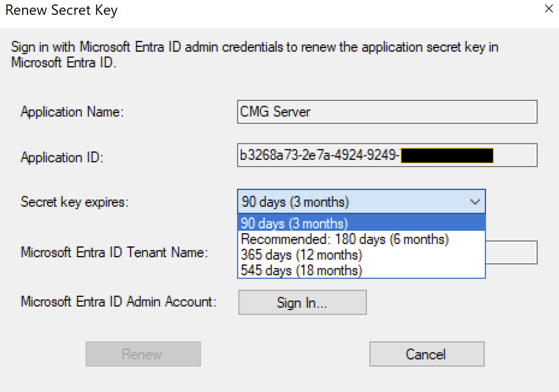Click the 'Secret key expires' label
This screenshot has height=392, width=559.
pyautogui.click(x=74, y=202)
